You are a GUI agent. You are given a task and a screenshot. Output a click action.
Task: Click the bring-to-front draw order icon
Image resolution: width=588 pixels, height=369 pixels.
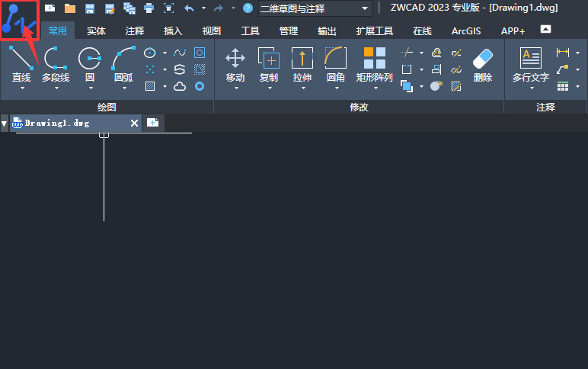pyautogui.click(x=407, y=86)
